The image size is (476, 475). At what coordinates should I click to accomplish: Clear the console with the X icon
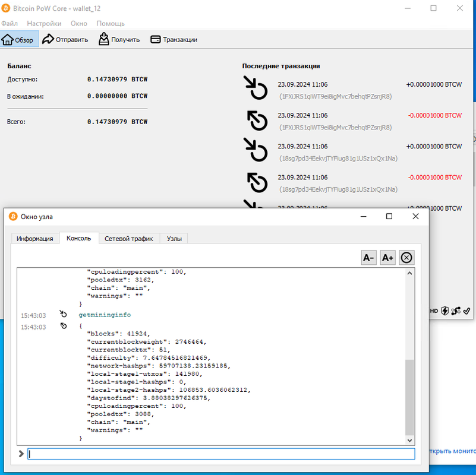[x=406, y=258]
